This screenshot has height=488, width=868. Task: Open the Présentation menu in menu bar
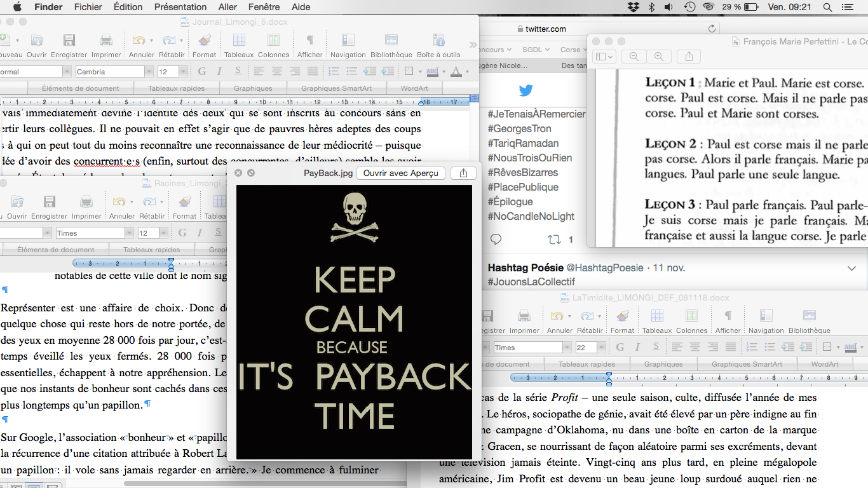pos(180,7)
